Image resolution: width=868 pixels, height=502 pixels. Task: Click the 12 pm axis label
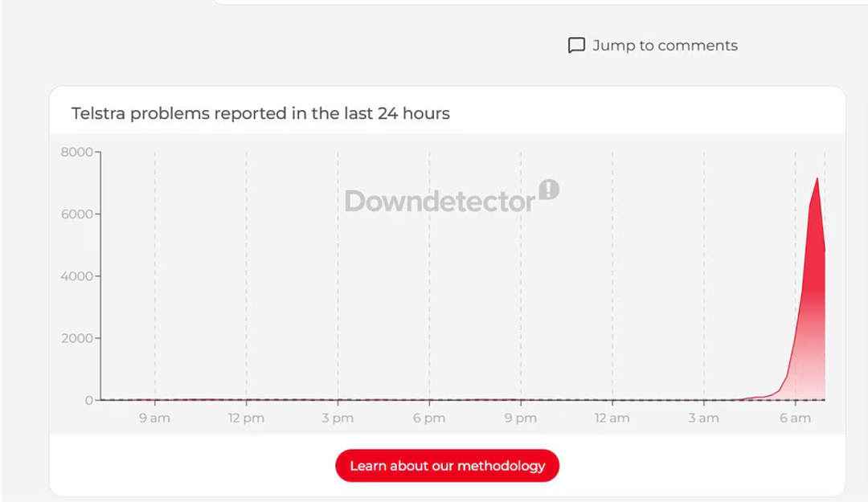247,418
